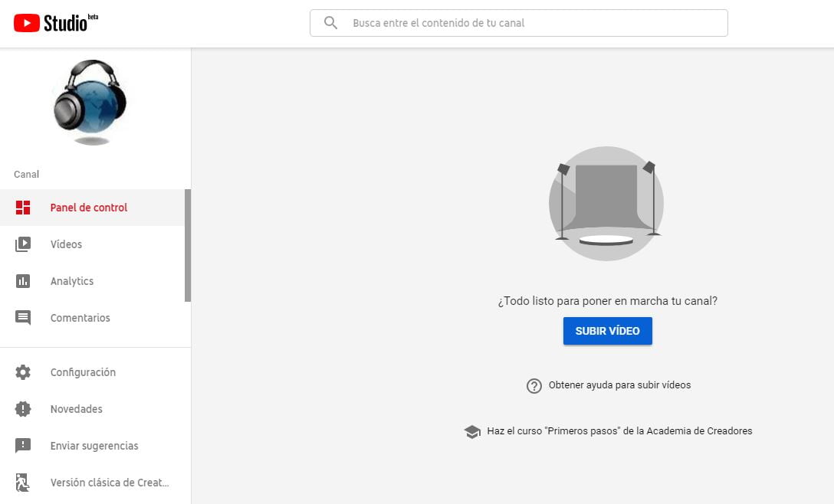Open the channel avatar with headphones globe
Image resolution: width=834 pixels, height=504 pixels.
(x=90, y=102)
